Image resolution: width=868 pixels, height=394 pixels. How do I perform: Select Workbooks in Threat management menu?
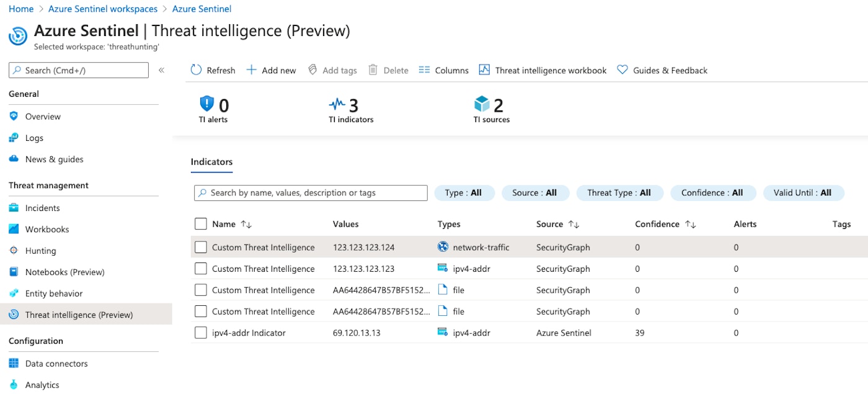pos(46,230)
